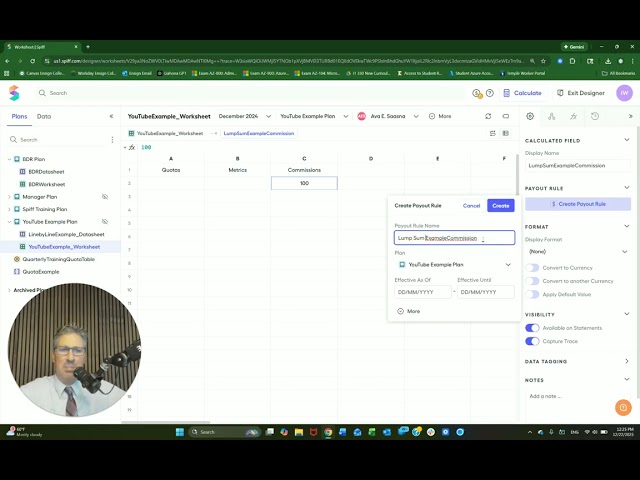Click the Create Payout Rule panel button
Viewport: 640px width, 480px height.
point(578,204)
